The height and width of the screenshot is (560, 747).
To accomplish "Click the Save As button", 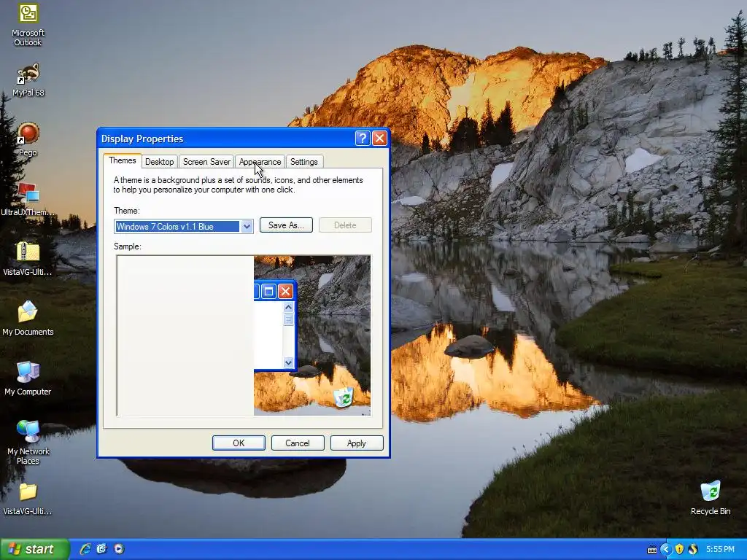I will pyautogui.click(x=286, y=225).
